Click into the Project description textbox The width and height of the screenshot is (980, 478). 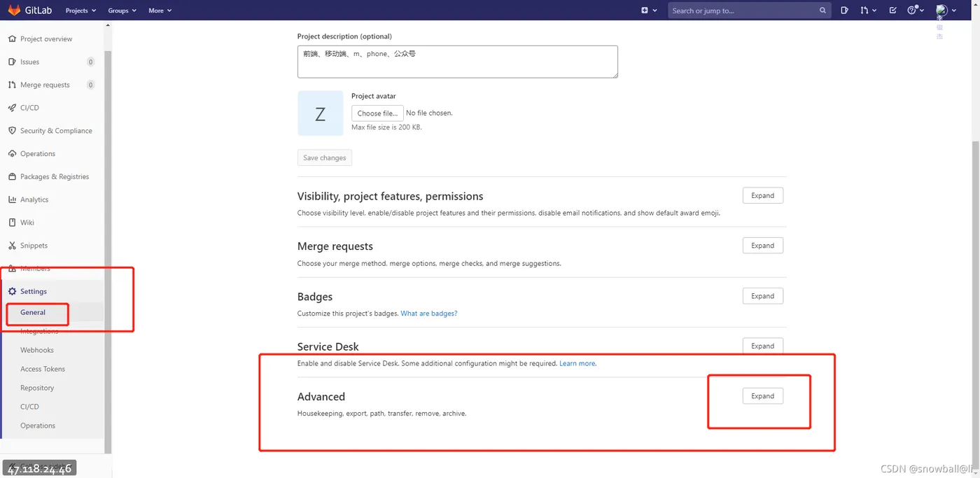point(458,62)
